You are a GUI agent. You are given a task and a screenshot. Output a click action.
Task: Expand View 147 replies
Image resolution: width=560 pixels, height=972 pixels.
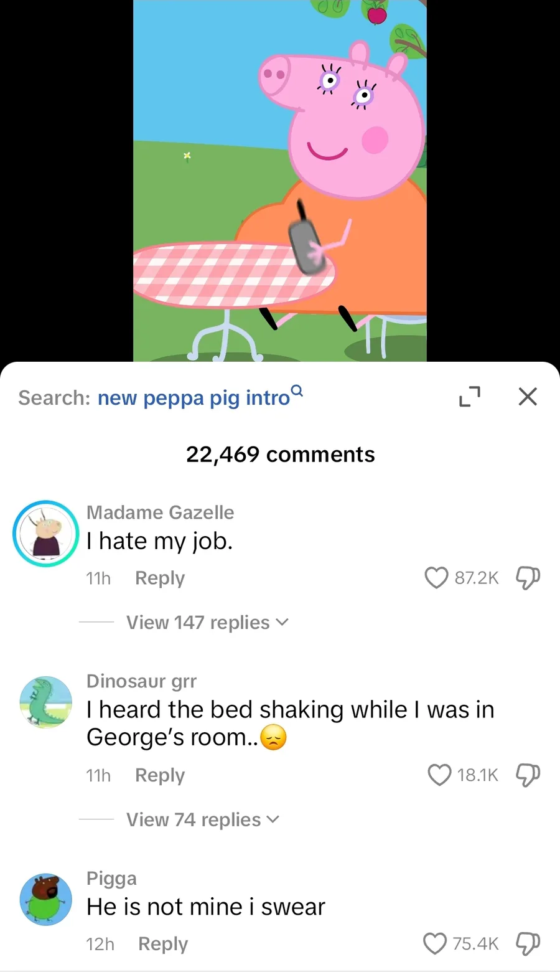click(207, 622)
